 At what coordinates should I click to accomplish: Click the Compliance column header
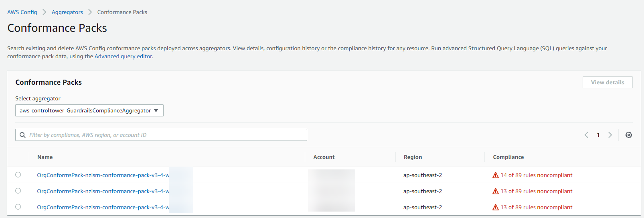click(508, 157)
